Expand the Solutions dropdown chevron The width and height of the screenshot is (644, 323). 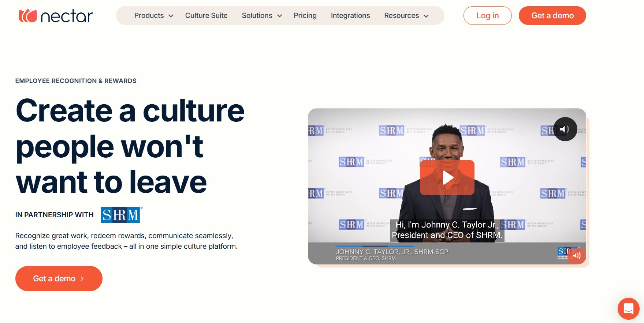click(x=280, y=16)
